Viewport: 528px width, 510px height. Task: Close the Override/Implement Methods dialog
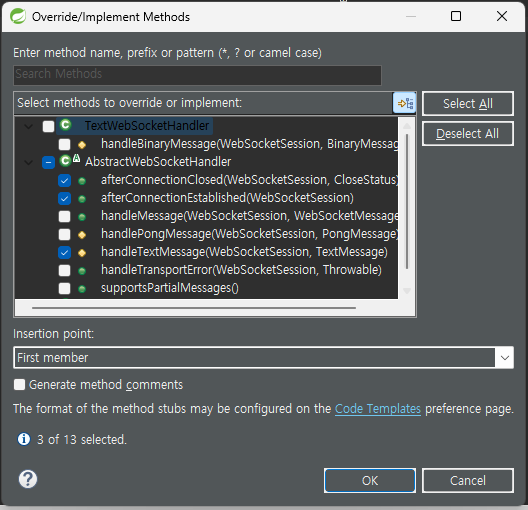pos(502,16)
